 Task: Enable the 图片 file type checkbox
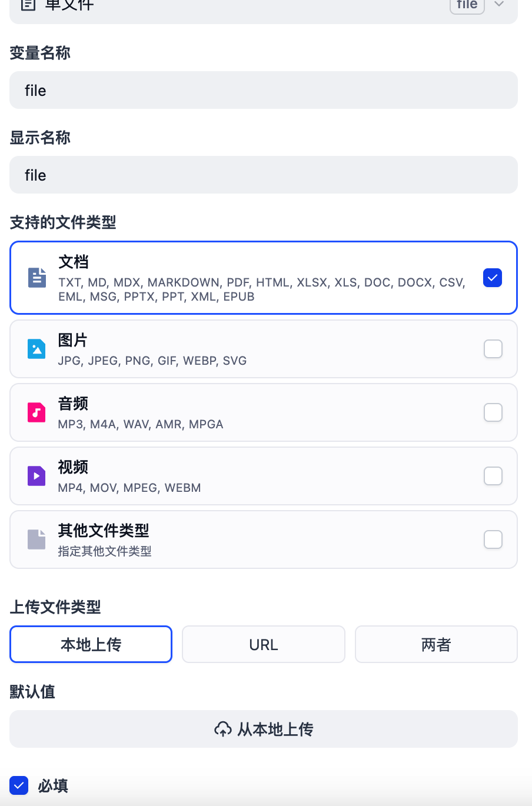point(493,348)
